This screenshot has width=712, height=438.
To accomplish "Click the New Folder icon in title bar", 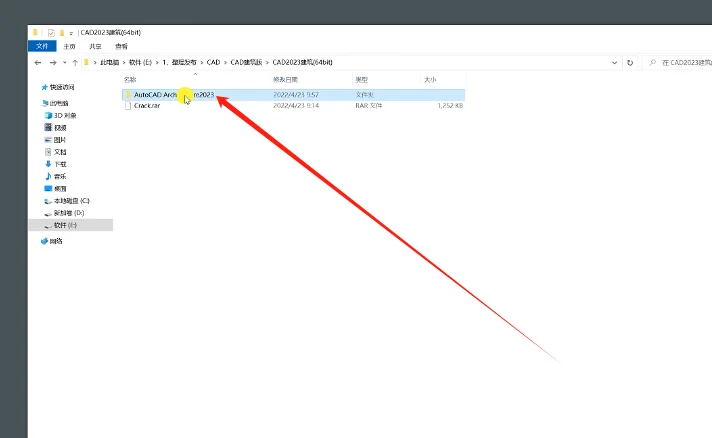I will pos(62,33).
